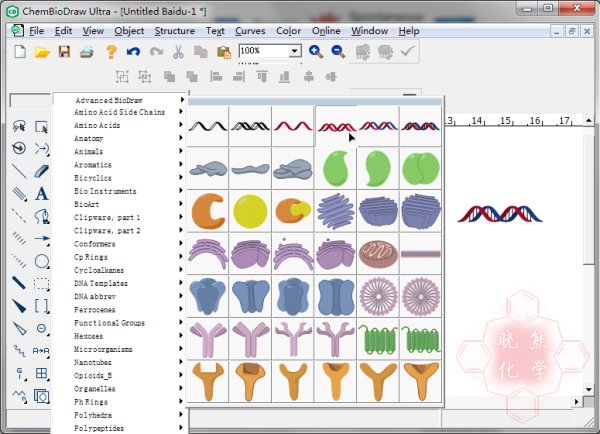Select the Structure Perspective rotate tool

point(19,148)
